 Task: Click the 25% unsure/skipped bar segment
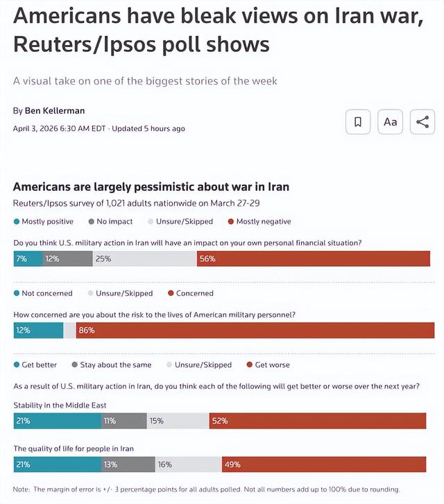(144, 259)
